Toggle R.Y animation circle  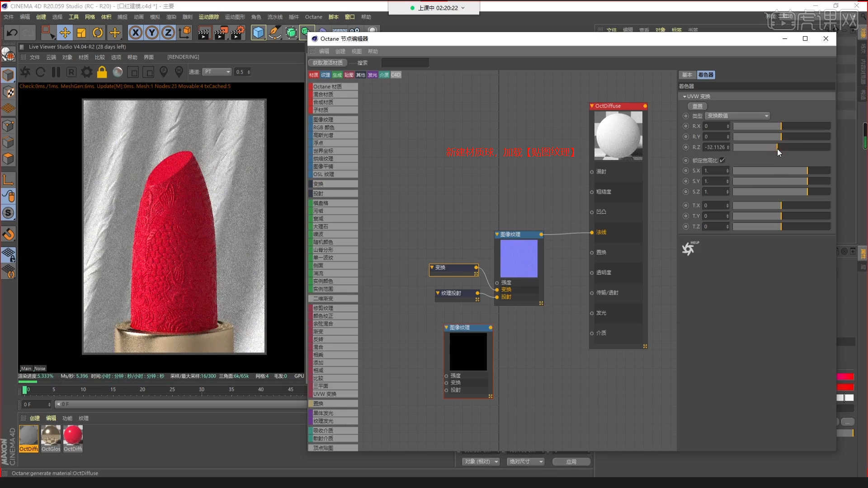[x=686, y=136]
